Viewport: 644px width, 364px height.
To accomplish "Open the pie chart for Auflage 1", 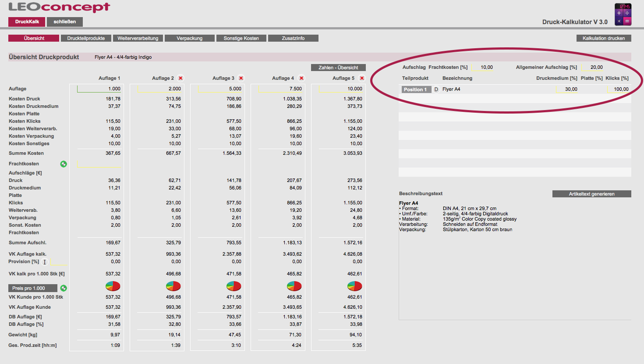I will click(x=113, y=286).
